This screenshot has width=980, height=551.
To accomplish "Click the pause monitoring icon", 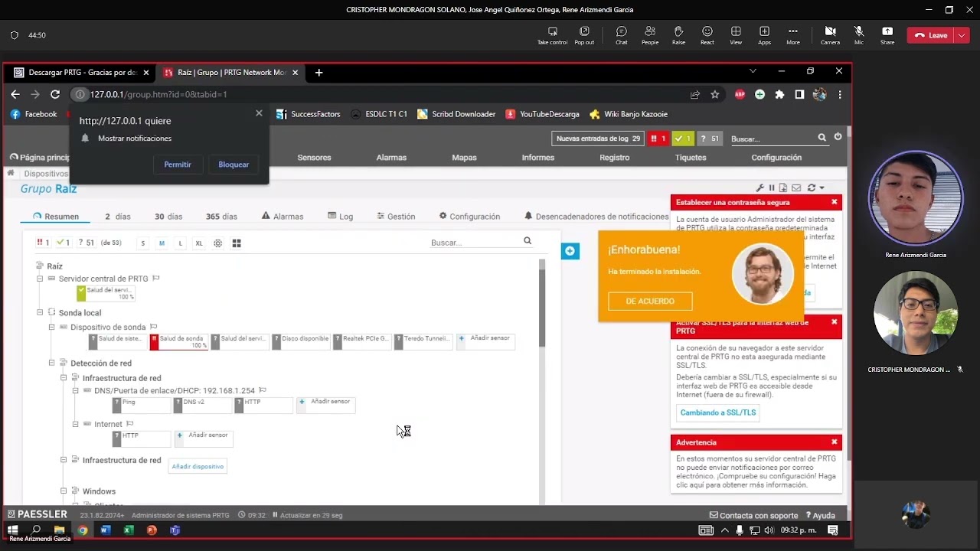I will click(x=772, y=187).
